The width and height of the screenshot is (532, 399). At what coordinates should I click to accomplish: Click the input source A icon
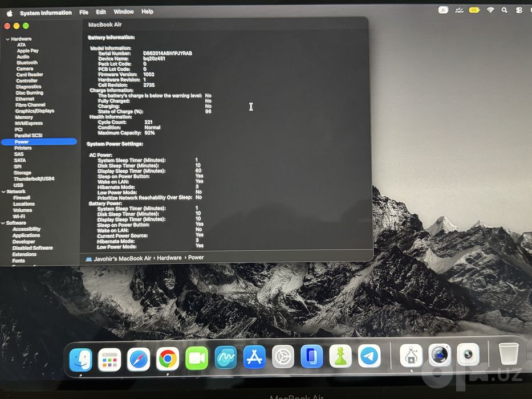443,10
